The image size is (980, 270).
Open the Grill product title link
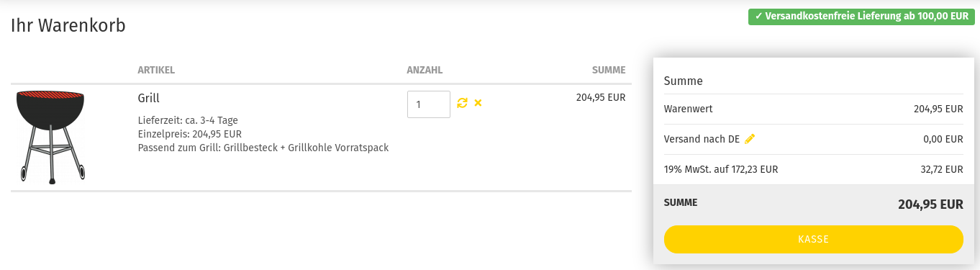(x=149, y=98)
